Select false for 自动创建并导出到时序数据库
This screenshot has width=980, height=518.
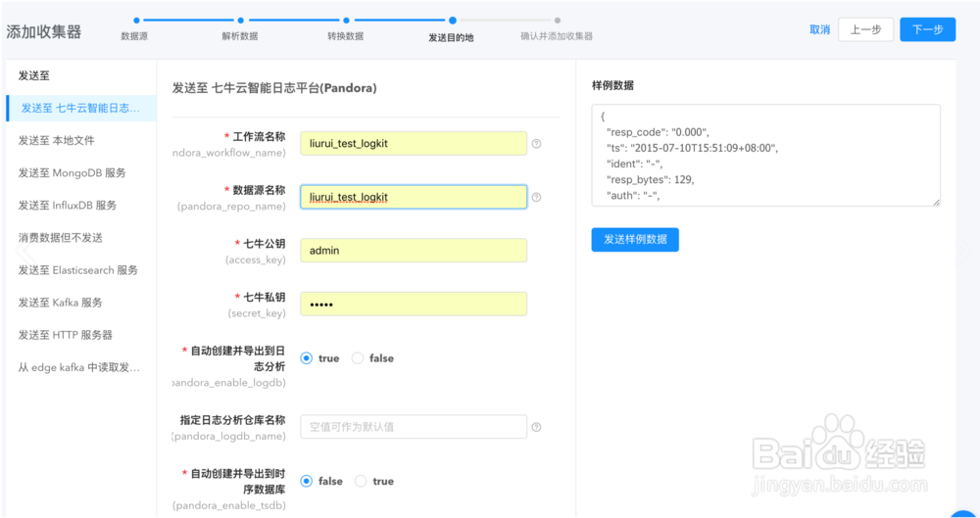(306, 481)
